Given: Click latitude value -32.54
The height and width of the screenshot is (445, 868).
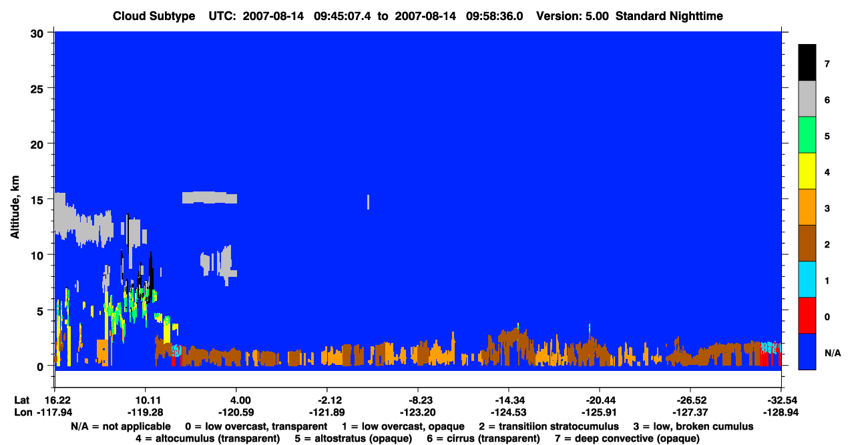Looking at the screenshot, I should click(x=781, y=400).
